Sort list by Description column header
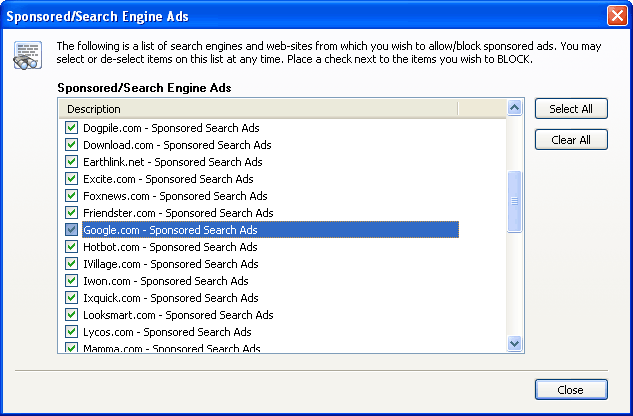633x416 pixels. point(258,109)
